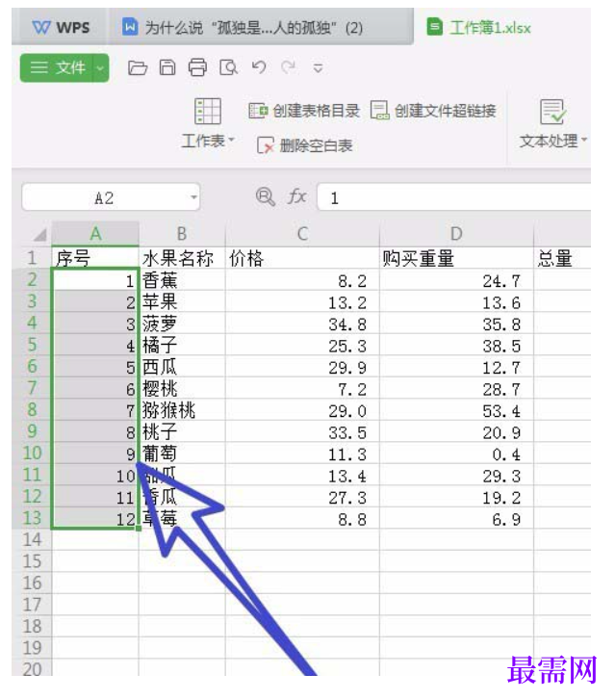Screen dimensions: 615x700
Task: Click the 文本处理 document icon
Action: pos(552,112)
